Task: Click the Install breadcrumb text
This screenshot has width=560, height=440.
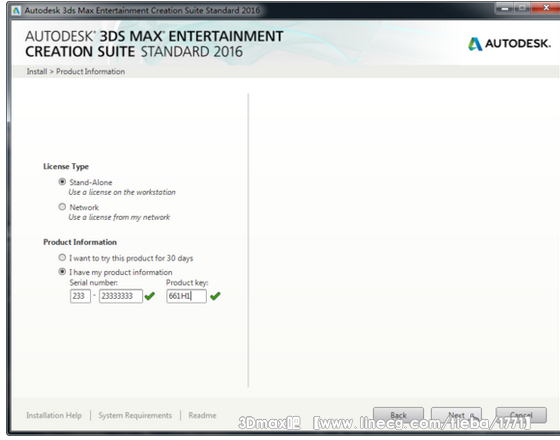Action: pos(37,71)
